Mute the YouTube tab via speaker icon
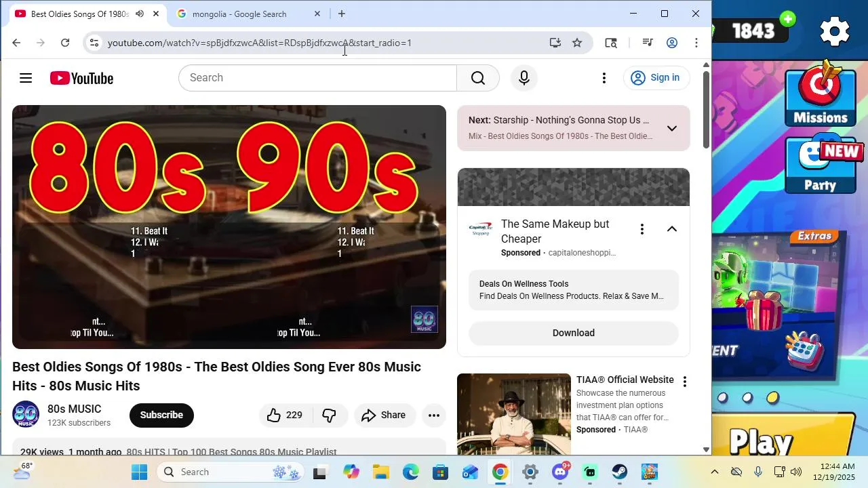 pos(140,14)
